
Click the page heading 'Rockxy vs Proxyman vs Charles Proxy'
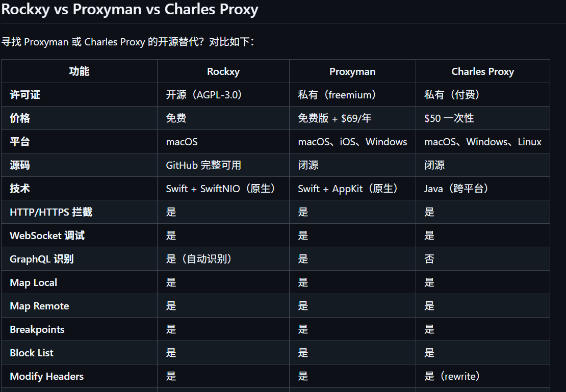click(x=130, y=10)
